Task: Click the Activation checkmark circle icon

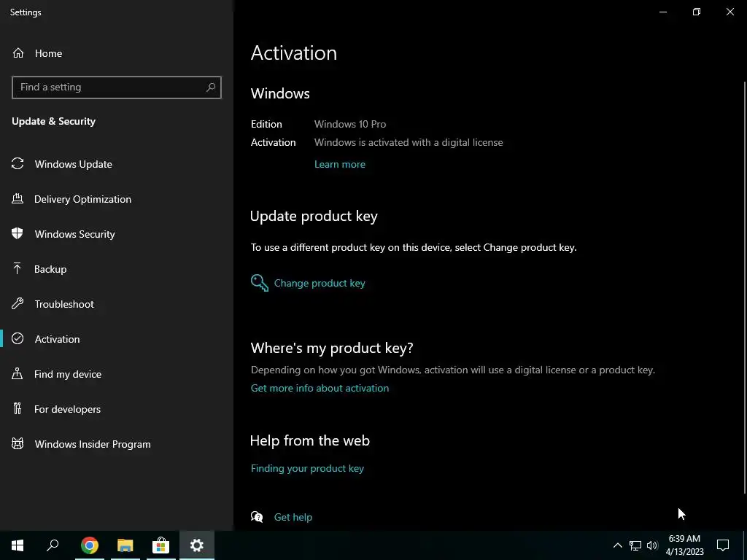Action: (x=18, y=338)
